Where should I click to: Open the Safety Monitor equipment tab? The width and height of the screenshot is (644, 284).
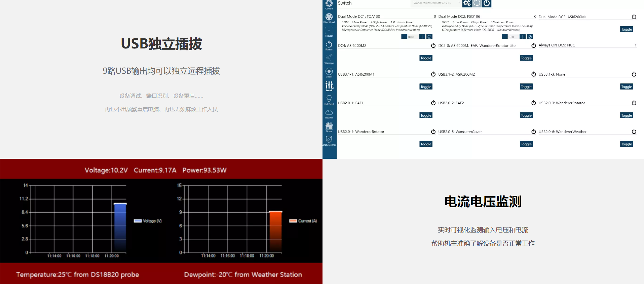(x=329, y=141)
